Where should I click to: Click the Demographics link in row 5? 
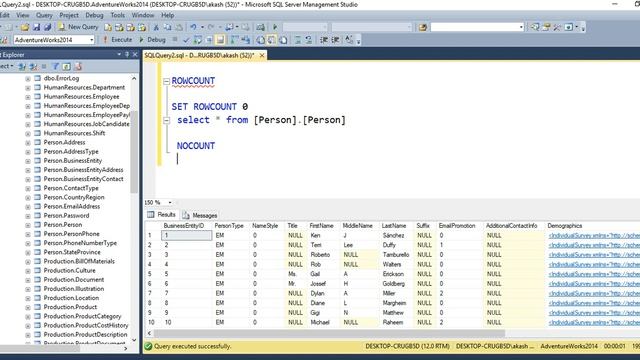594,274
